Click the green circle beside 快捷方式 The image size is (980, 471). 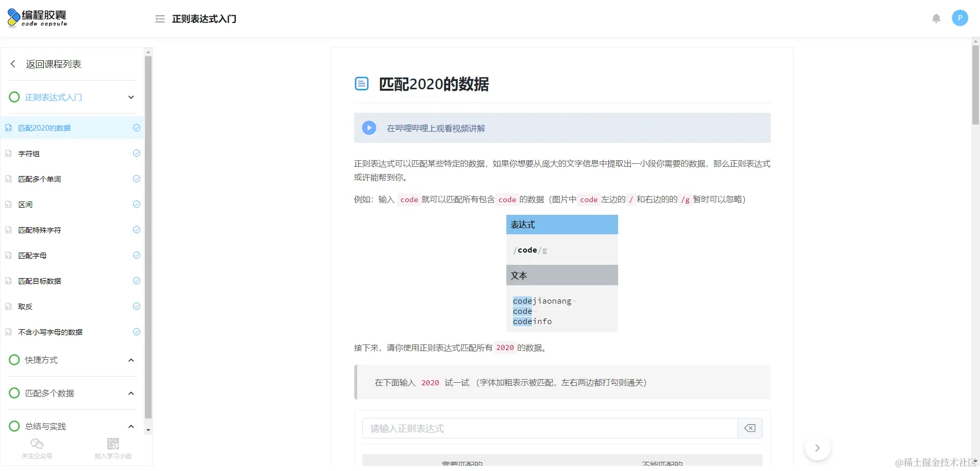(x=14, y=360)
